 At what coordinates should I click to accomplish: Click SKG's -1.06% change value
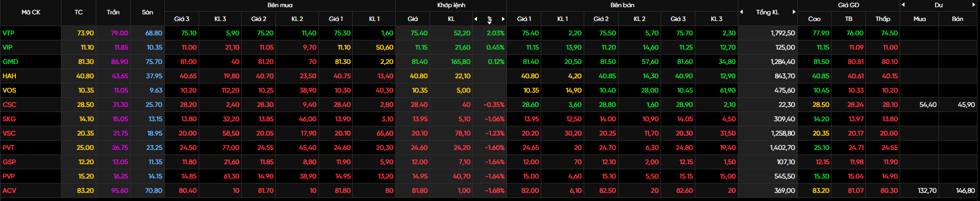[494, 119]
